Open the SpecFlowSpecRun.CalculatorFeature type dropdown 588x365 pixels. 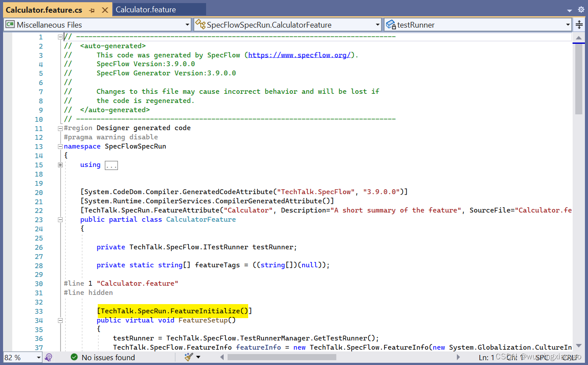[288, 25]
